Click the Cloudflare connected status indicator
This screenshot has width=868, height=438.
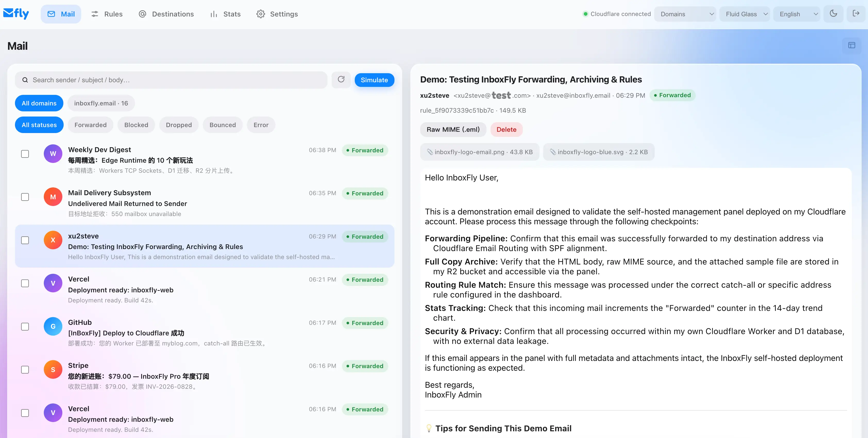coord(617,14)
